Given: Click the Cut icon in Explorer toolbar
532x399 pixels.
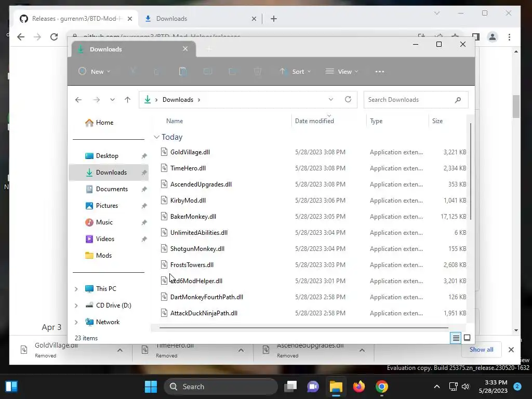Looking at the screenshot, I should coord(133,72).
